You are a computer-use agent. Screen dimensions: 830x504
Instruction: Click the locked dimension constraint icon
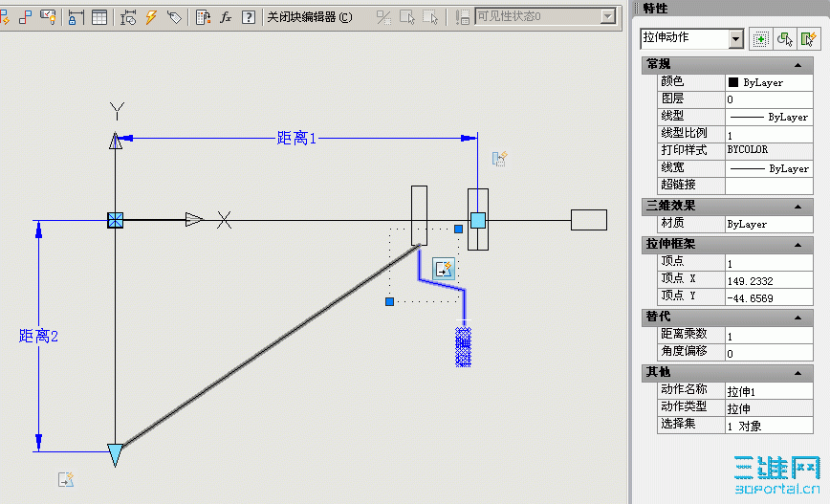[76, 17]
